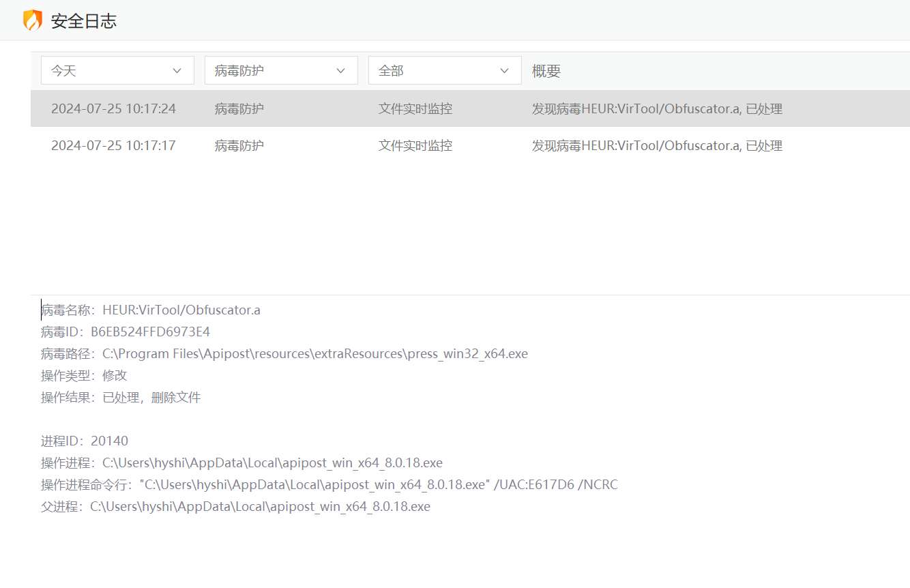Screen dimensions: 910x588
Task: Click the 安全日志 window title
Action: [84, 21]
